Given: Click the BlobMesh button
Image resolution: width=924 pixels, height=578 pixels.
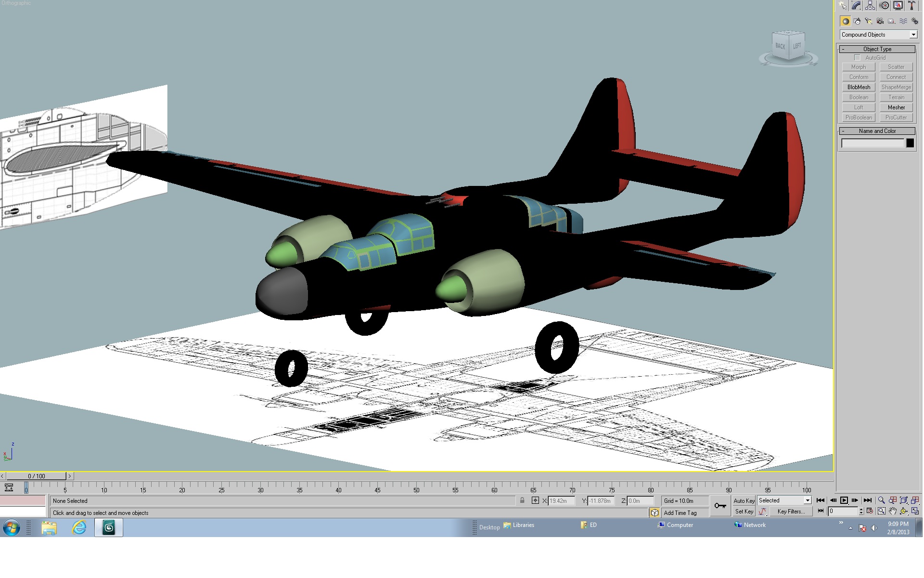Looking at the screenshot, I should click(x=859, y=87).
